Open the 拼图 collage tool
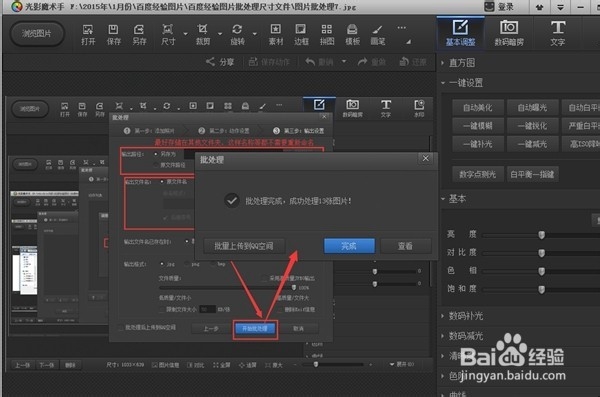Screen dimensions: 600x397 326,34
